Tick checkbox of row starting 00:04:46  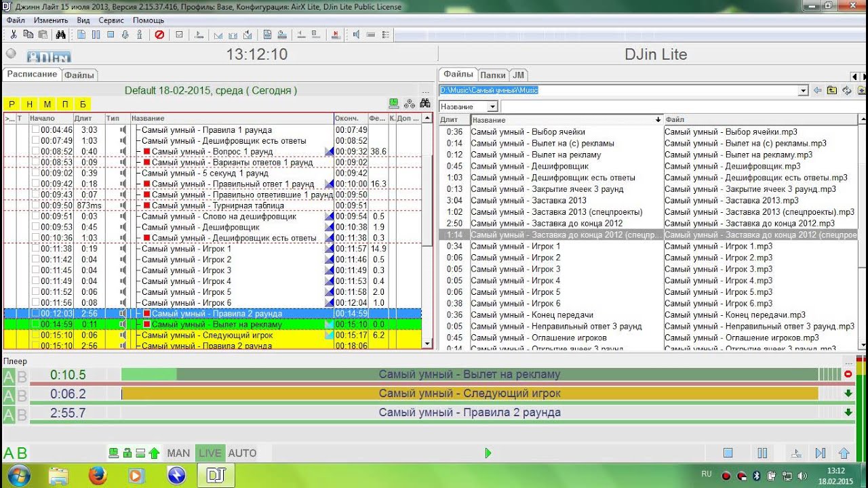pyautogui.click(x=35, y=130)
